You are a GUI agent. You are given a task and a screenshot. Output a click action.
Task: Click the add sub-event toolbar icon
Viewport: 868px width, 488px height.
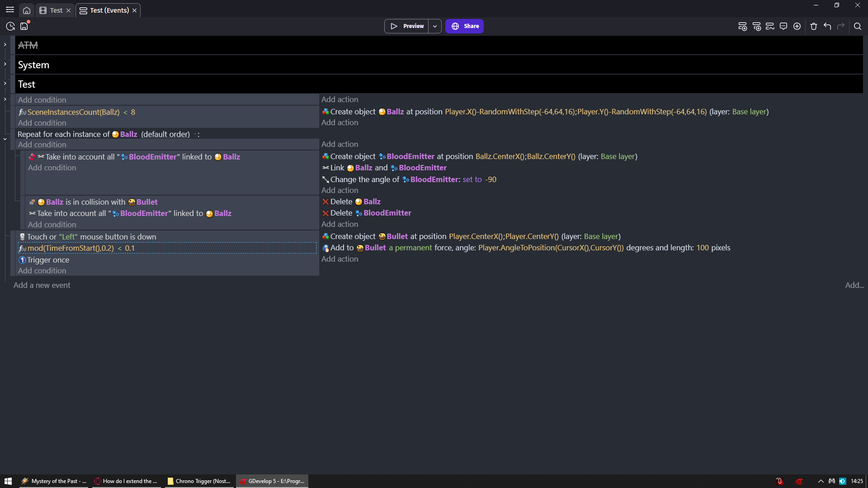point(756,26)
